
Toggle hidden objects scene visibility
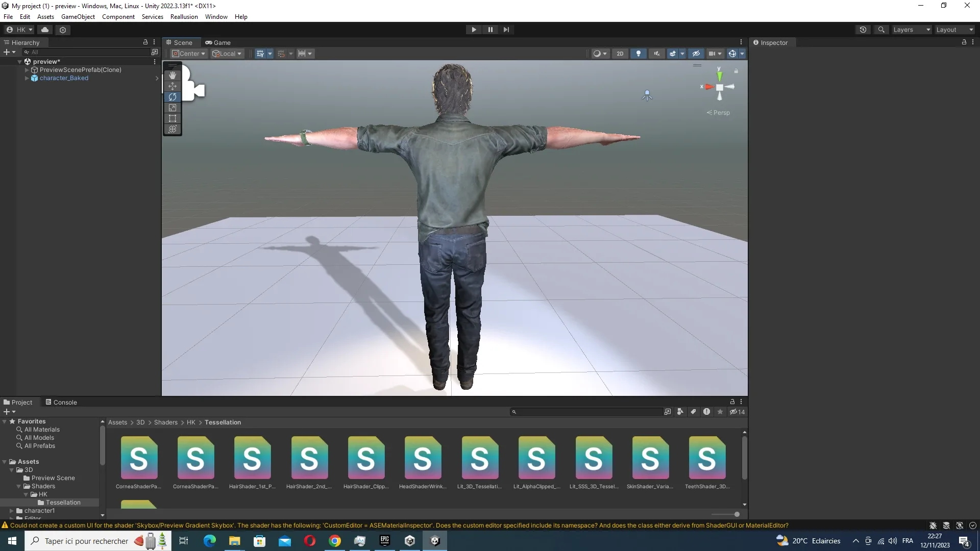pos(696,54)
